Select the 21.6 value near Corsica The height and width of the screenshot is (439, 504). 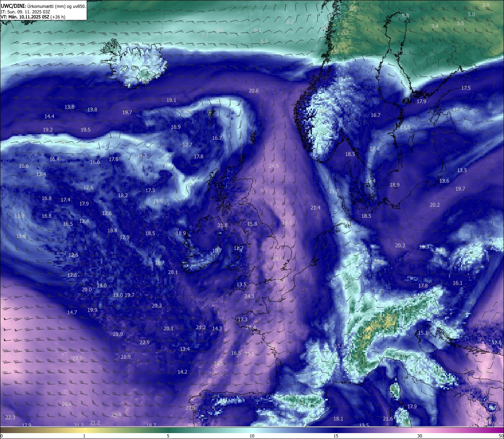(388, 419)
